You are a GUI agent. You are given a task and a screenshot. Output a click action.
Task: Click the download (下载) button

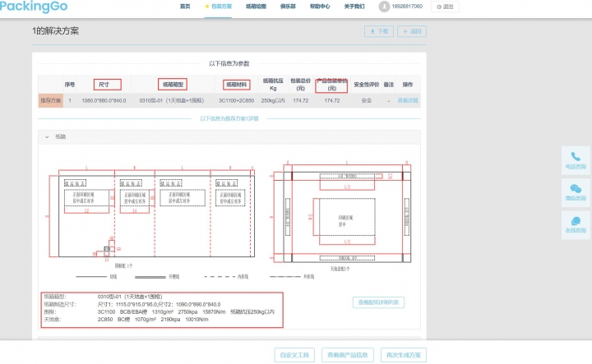click(378, 31)
